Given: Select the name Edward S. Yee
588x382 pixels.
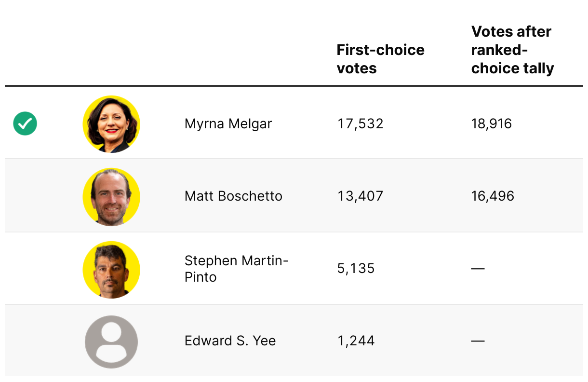Looking at the screenshot, I should (230, 341).
